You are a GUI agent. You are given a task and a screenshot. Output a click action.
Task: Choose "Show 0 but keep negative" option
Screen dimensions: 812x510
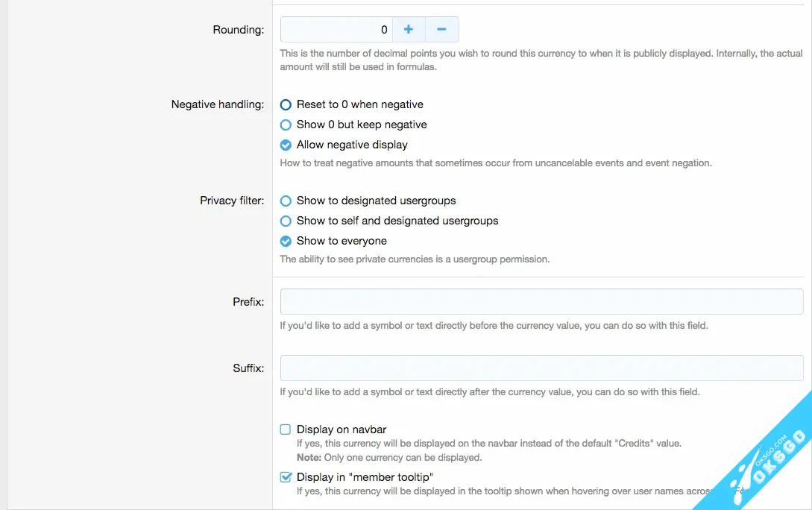[x=286, y=125]
